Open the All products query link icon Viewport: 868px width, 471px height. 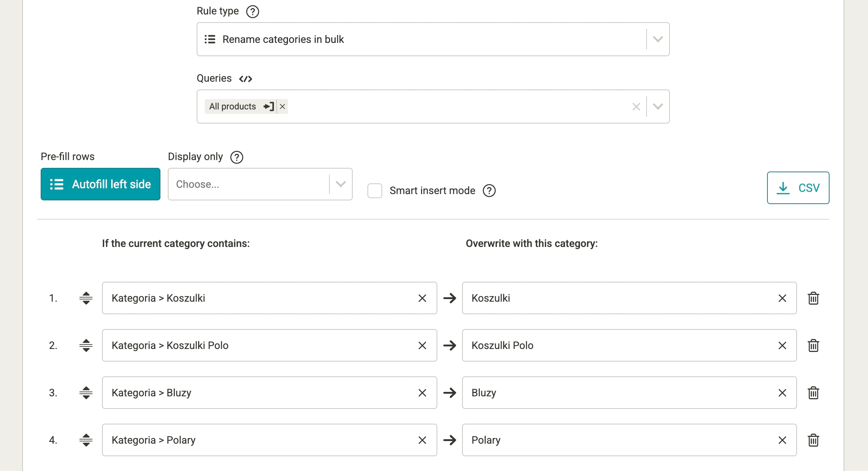[269, 106]
